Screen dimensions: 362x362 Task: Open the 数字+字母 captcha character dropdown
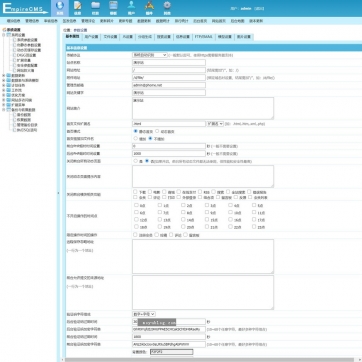pos(144,314)
